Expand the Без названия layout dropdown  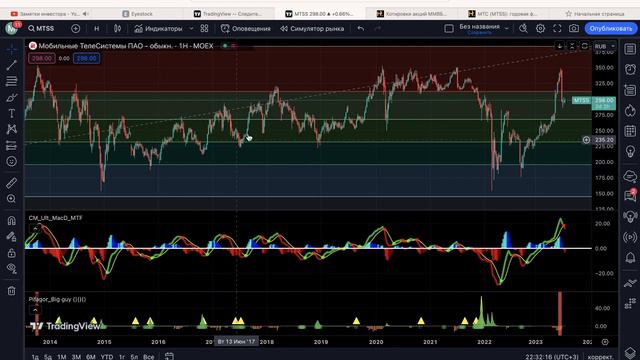[x=507, y=29]
